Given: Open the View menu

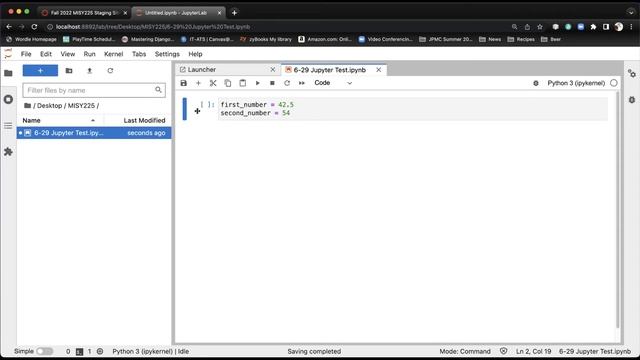Looking at the screenshot, I should click(x=68, y=54).
